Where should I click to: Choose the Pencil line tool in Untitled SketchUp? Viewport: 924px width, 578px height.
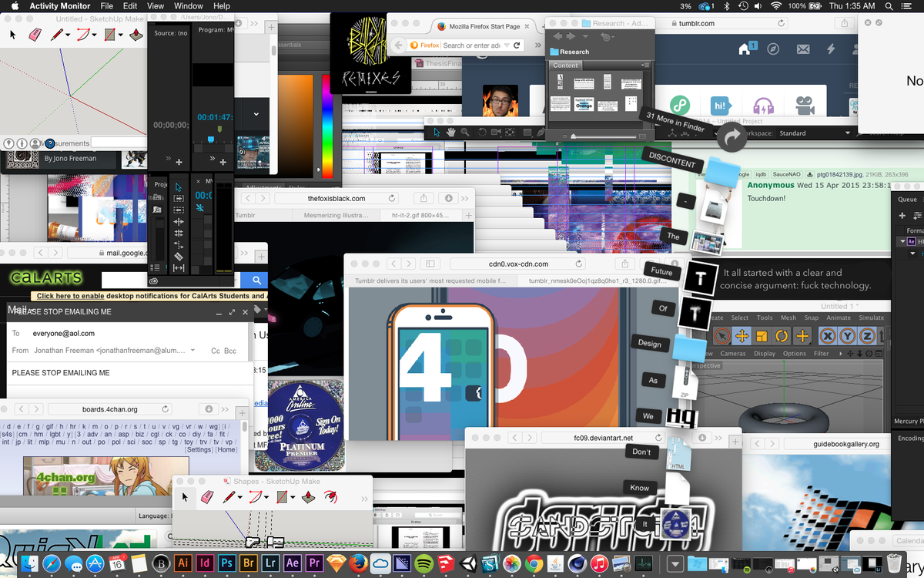pos(57,35)
